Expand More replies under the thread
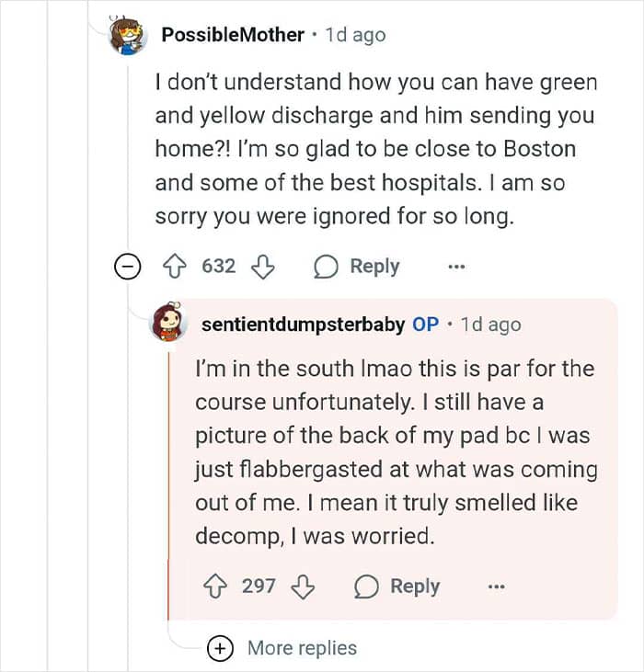 coord(220,648)
